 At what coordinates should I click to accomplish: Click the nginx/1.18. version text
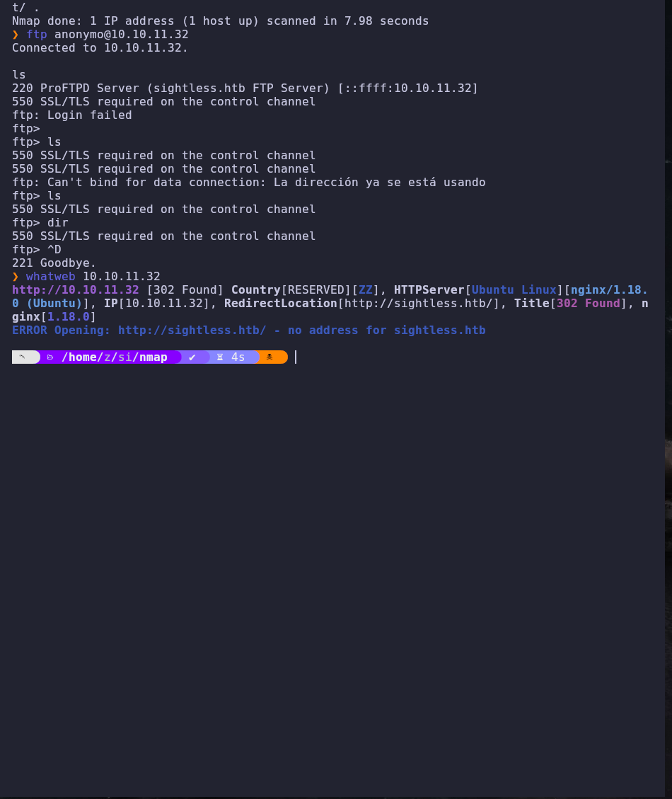pos(609,290)
